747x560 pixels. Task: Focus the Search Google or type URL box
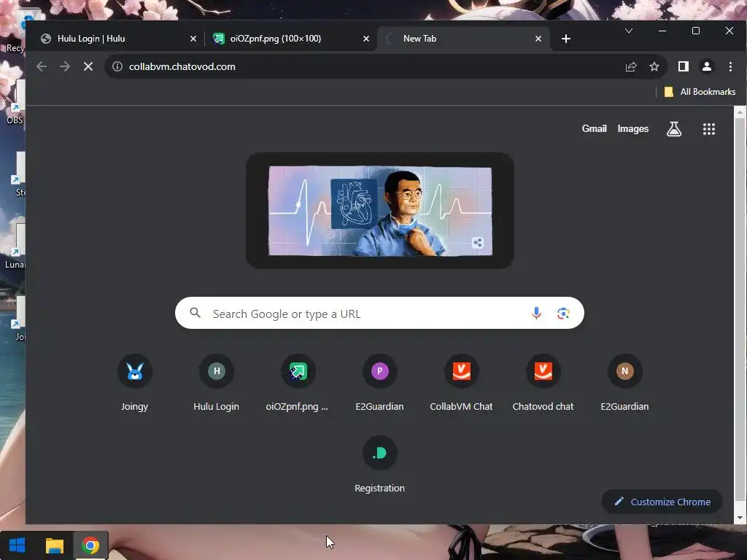[379, 314]
